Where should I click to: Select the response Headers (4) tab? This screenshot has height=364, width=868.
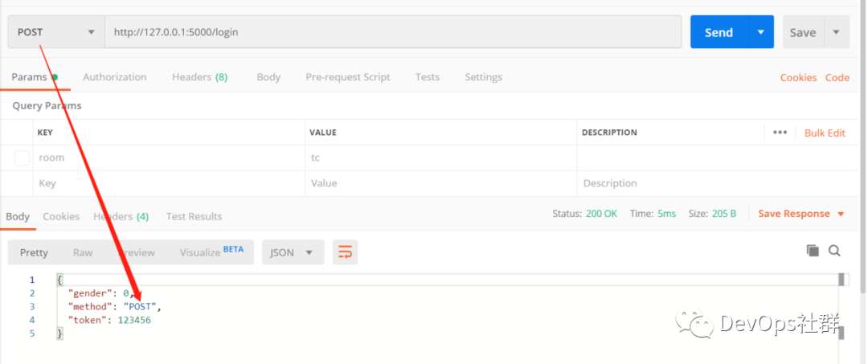(121, 216)
